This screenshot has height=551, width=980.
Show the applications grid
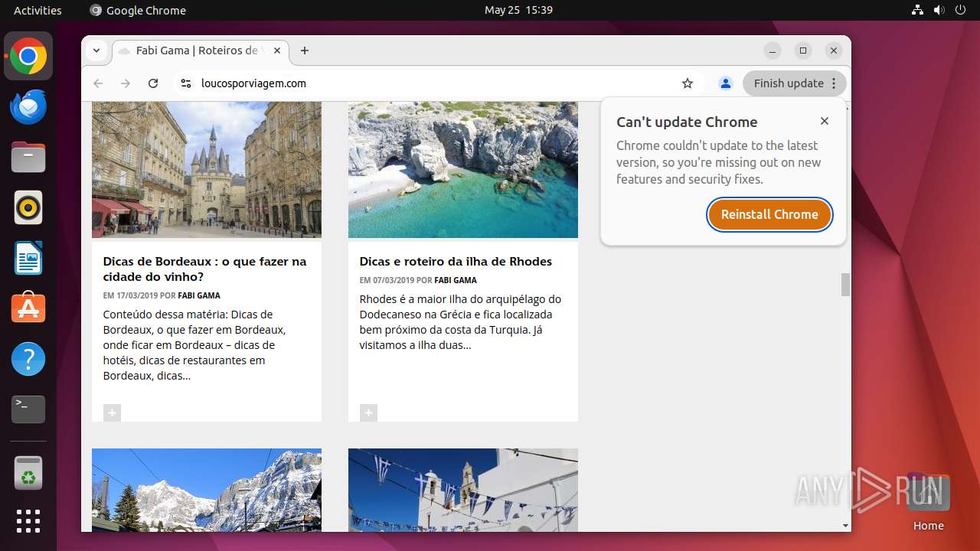tap(28, 521)
